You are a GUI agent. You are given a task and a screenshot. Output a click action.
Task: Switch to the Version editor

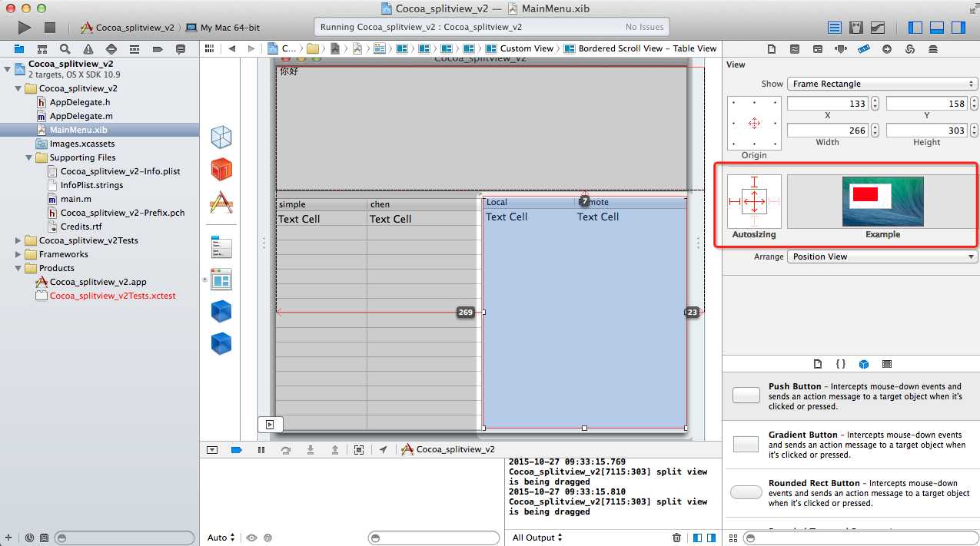(877, 28)
